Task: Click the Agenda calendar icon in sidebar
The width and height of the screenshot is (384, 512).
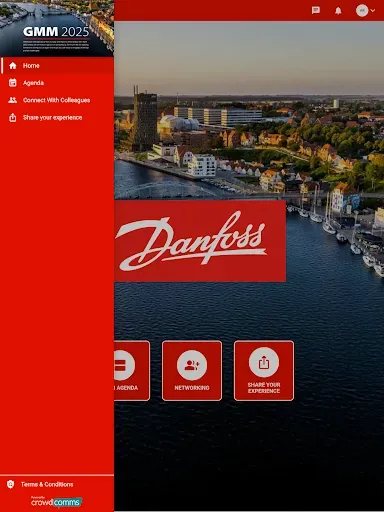Action: pos(13,83)
